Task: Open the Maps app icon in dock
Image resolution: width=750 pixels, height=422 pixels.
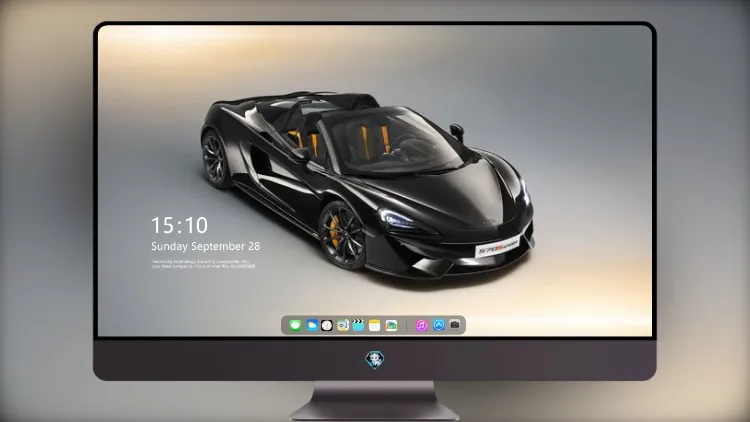Action: pyautogui.click(x=343, y=325)
